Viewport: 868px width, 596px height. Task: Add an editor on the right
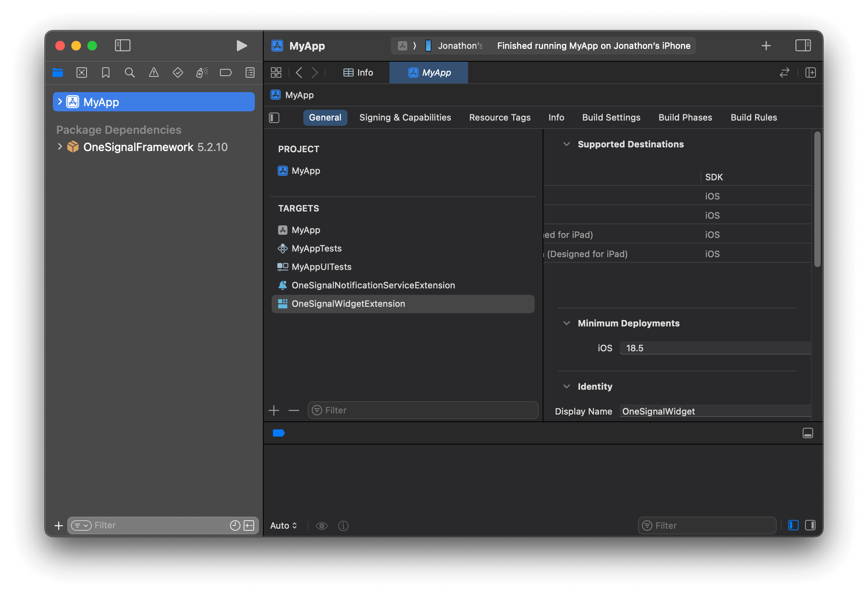point(810,72)
